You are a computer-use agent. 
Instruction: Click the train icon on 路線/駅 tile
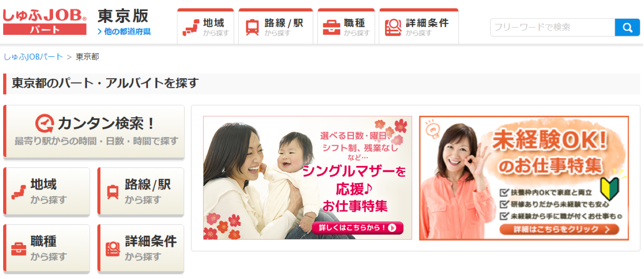(113, 192)
